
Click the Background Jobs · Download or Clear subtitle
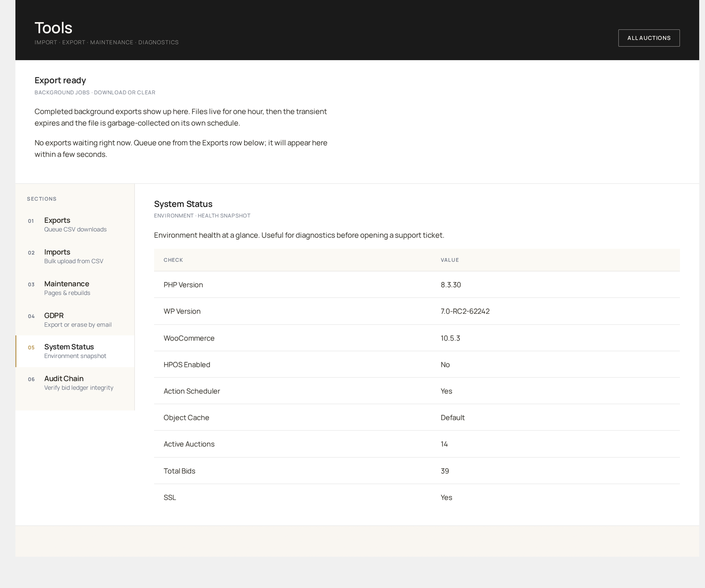(95, 92)
